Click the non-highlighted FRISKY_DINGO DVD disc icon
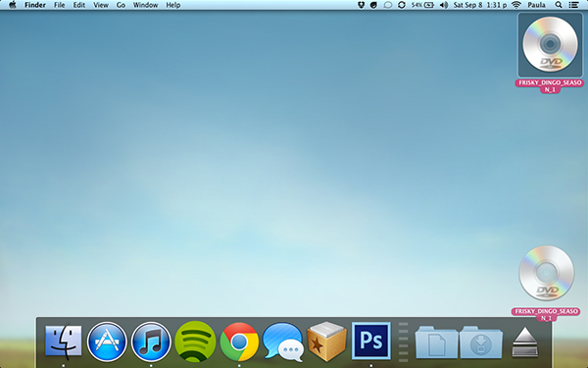 tap(547, 273)
